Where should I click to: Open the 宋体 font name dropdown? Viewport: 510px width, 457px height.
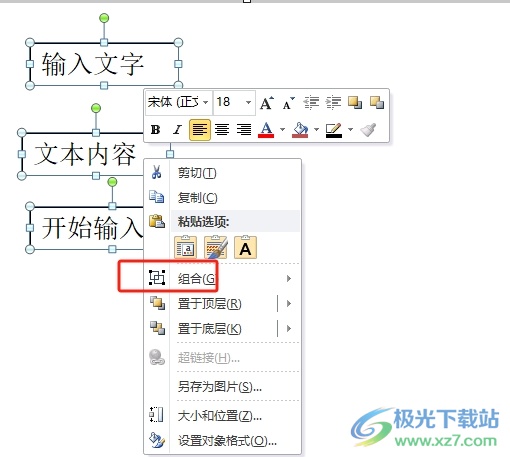[x=205, y=102]
